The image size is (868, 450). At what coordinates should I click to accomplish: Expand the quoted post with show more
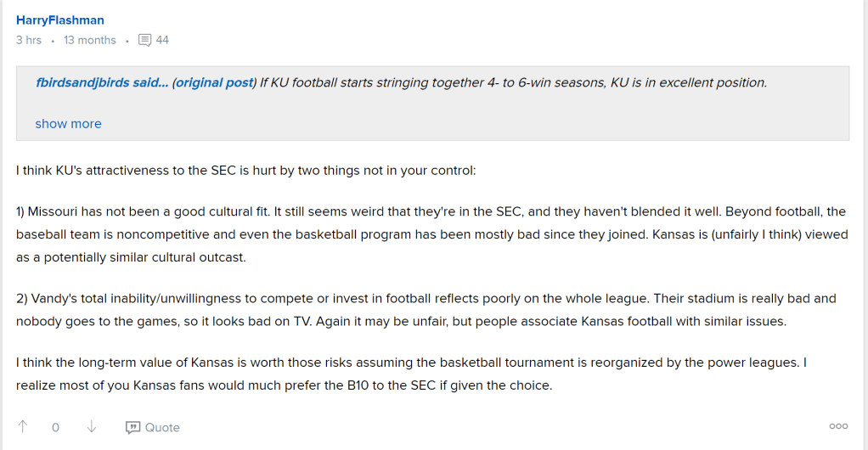coord(68,123)
